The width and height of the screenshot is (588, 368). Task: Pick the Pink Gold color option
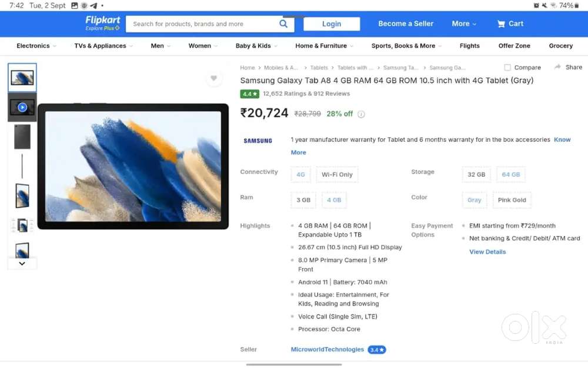point(512,200)
